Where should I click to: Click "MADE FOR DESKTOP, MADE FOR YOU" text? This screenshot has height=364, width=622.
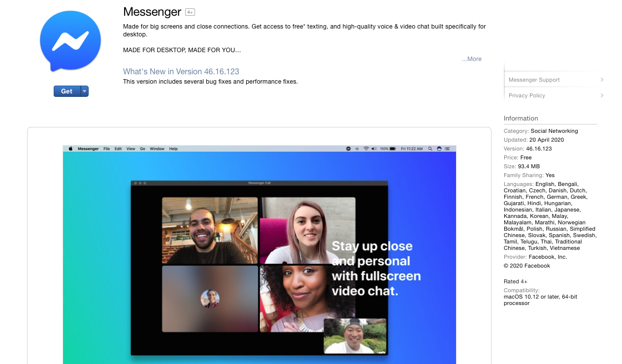(182, 50)
